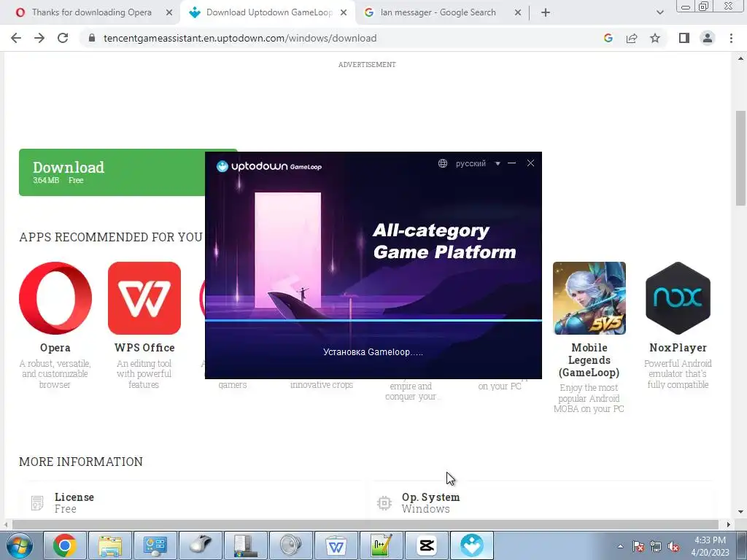
Task: Click the horizontal scrollbar at page bottom
Action: [365, 524]
